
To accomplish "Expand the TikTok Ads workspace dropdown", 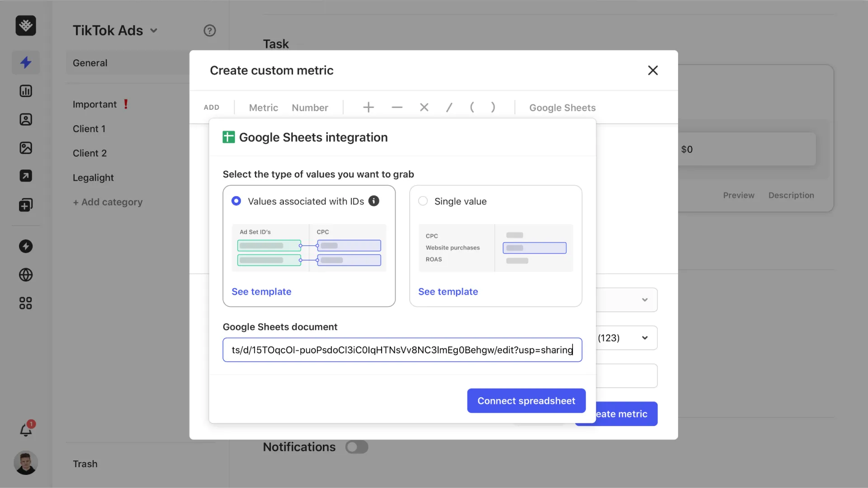I will 154,30.
